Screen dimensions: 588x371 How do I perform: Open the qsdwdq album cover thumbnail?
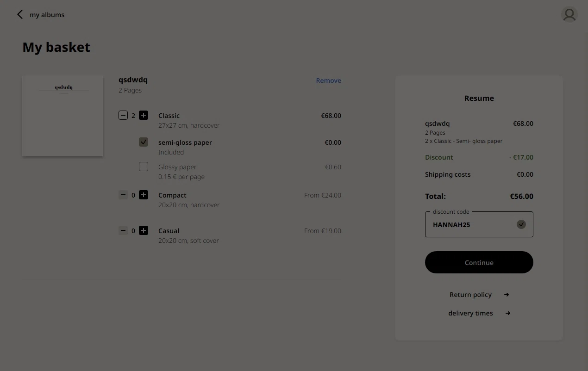click(63, 116)
